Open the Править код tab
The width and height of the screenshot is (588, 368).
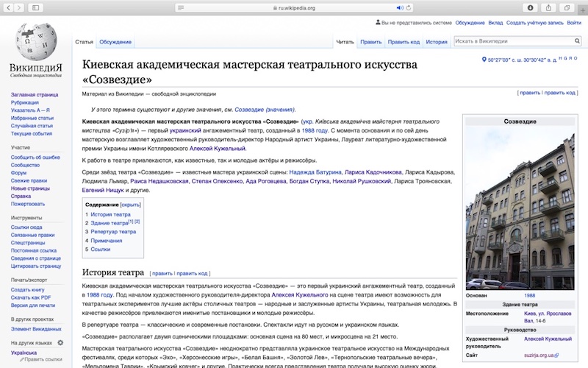404,42
